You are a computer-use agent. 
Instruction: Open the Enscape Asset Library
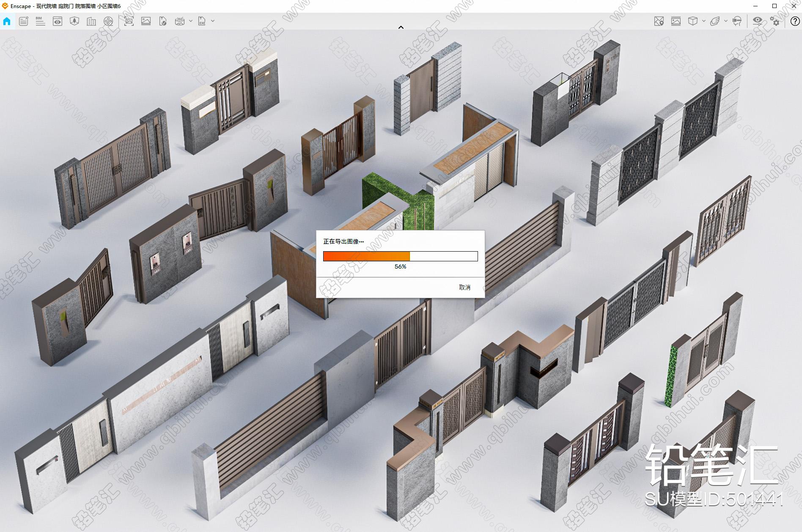pyautogui.click(x=74, y=21)
